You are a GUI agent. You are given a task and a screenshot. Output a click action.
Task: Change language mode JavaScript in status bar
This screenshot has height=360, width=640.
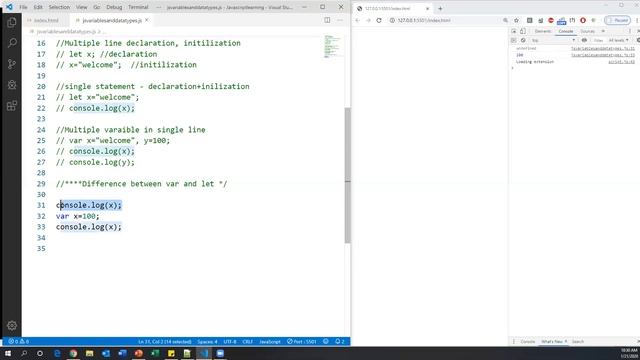pyautogui.click(x=270, y=341)
